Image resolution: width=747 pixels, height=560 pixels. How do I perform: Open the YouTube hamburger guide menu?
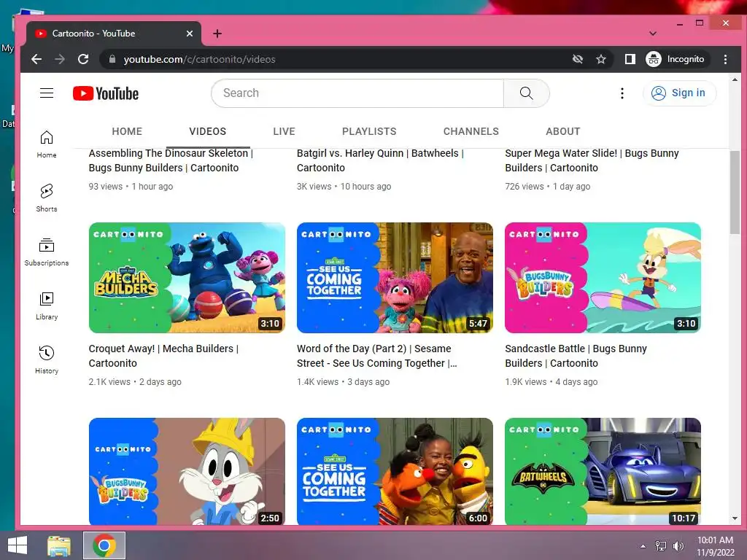point(47,93)
